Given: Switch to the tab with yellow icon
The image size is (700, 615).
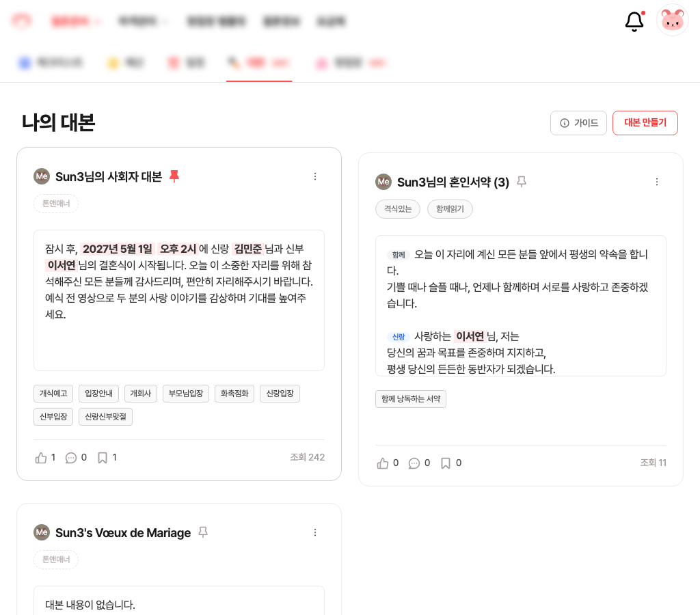Looking at the screenshot, I should [x=125, y=62].
